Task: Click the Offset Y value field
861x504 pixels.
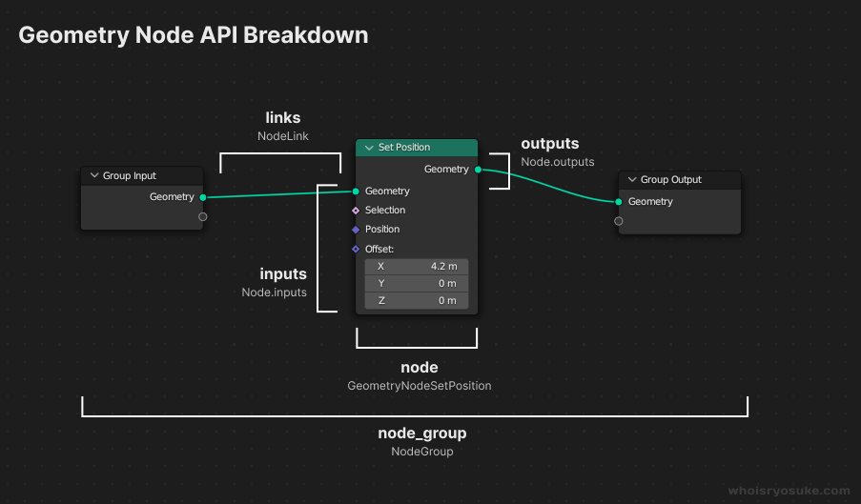Action: coord(417,284)
